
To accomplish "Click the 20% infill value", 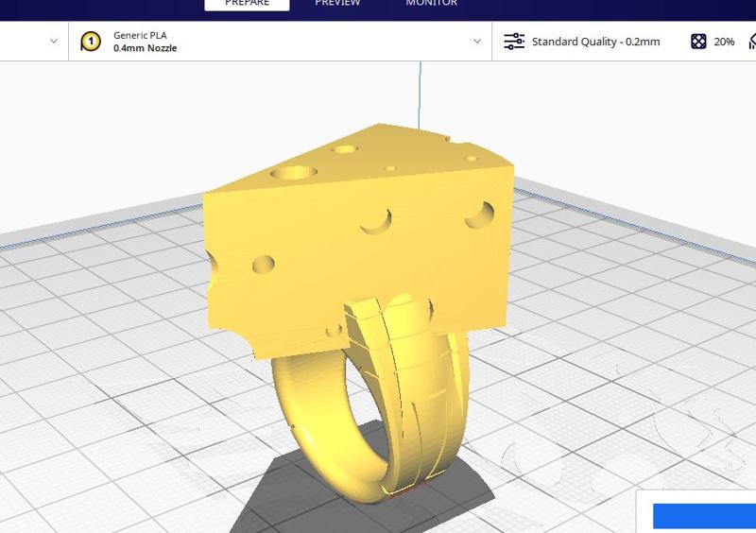I will pyautogui.click(x=724, y=42).
